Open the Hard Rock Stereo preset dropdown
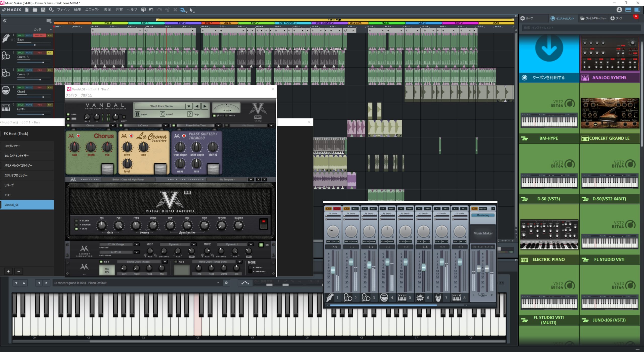 tap(189, 106)
